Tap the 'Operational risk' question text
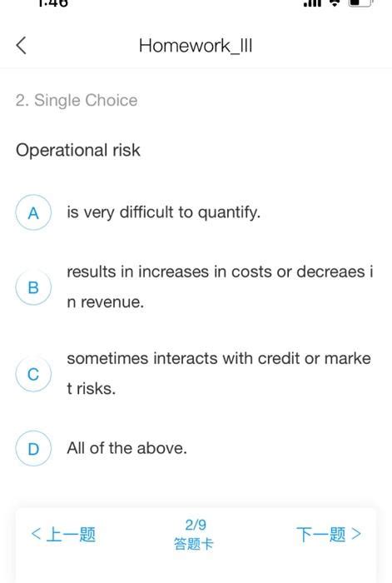Image resolution: width=392 pixels, height=583 pixels. click(78, 150)
